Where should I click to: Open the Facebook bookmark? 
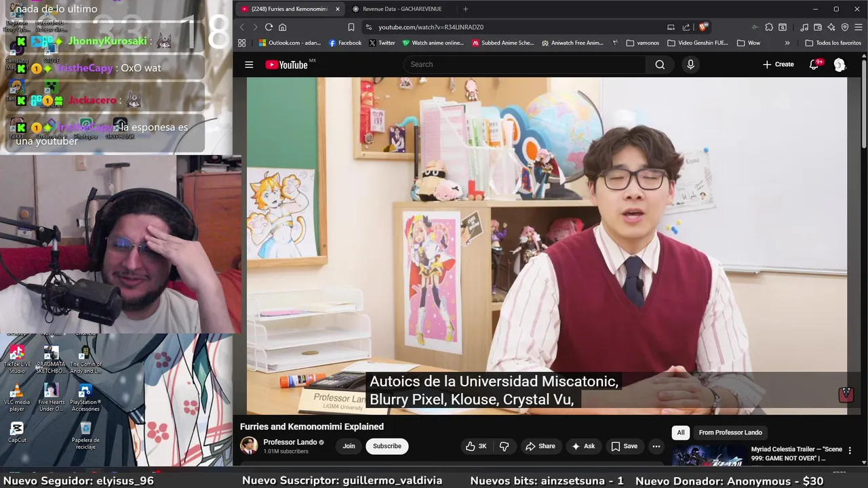(344, 43)
